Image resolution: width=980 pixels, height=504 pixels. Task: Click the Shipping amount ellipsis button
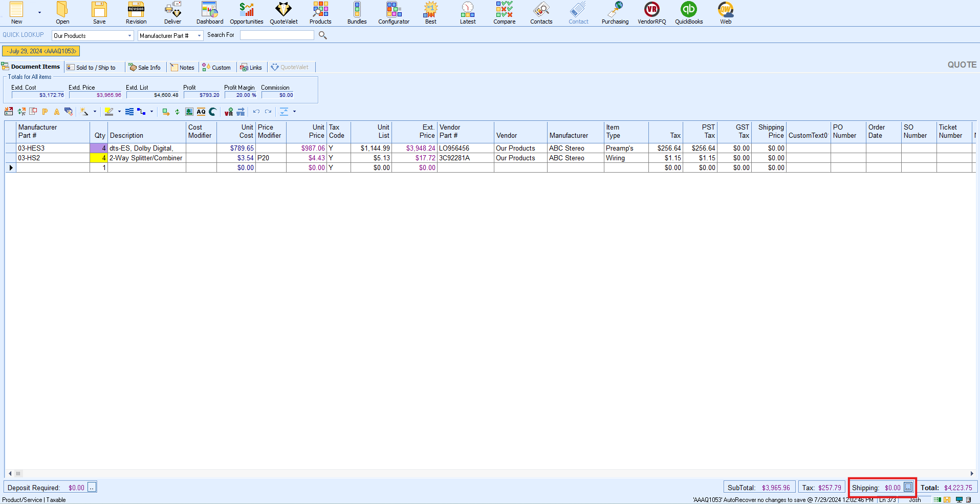coord(908,487)
